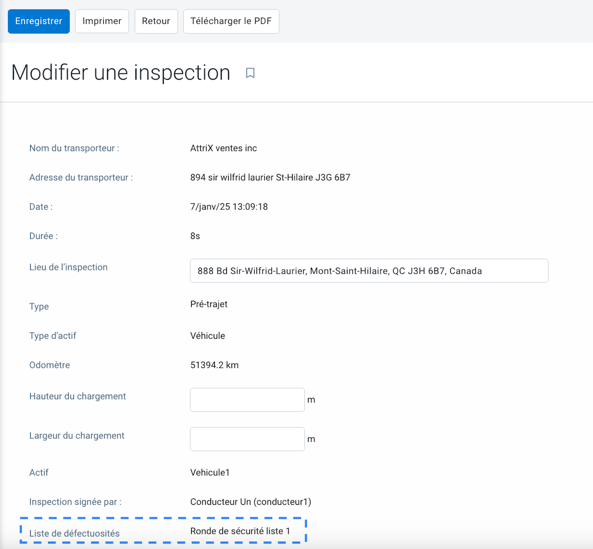The image size is (593, 549).
Task: Click the 51394.2 km odometer reading
Action: pyautogui.click(x=214, y=365)
